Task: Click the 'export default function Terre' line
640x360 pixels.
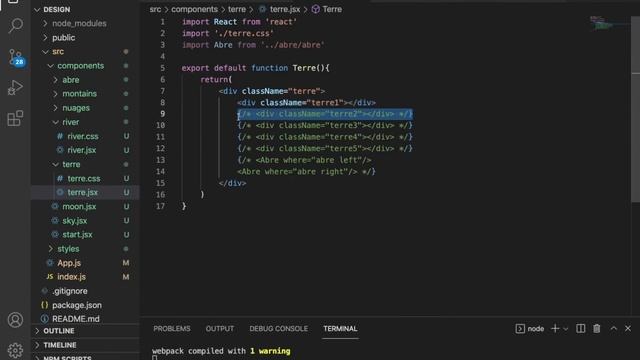Action: point(256,68)
